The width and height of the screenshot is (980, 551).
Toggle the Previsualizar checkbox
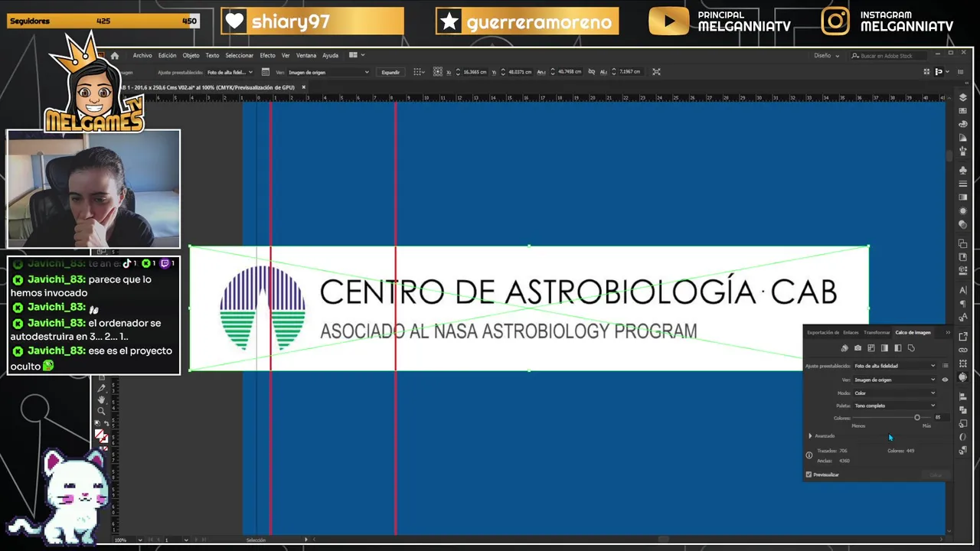(x=808, y=474)
